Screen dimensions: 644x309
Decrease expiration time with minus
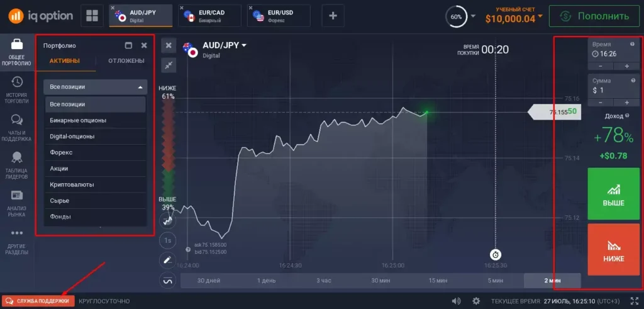pos(601,66)
